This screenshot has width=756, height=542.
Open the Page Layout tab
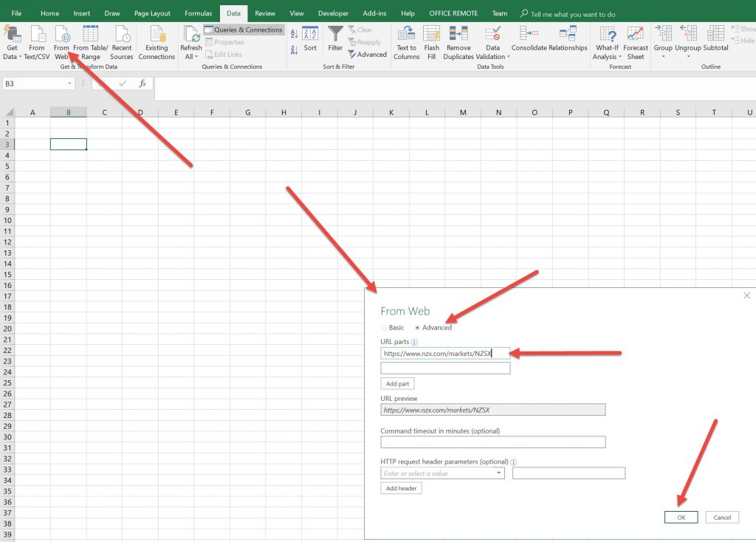152,13
